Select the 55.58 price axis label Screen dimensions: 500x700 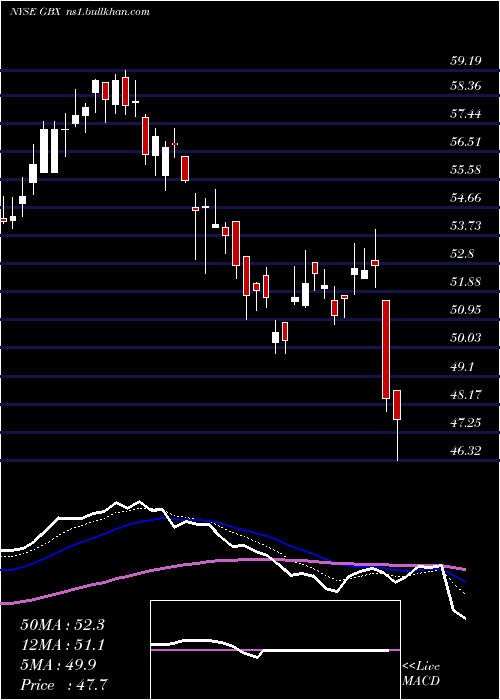[465, 170]
